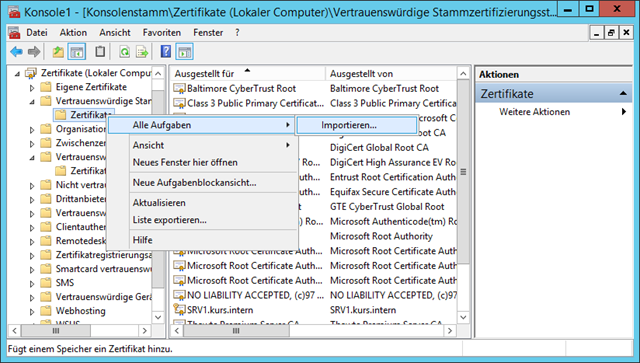Click Weitere Aktionen in the Aktionen pane
Screen dimensions: 640x363
point(534,112)
